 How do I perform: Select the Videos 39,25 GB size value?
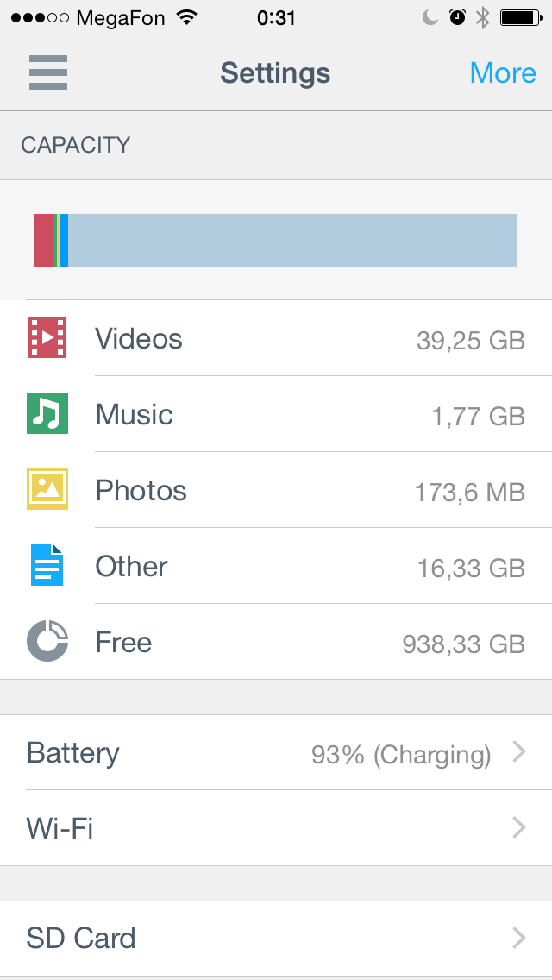point(470,339)
